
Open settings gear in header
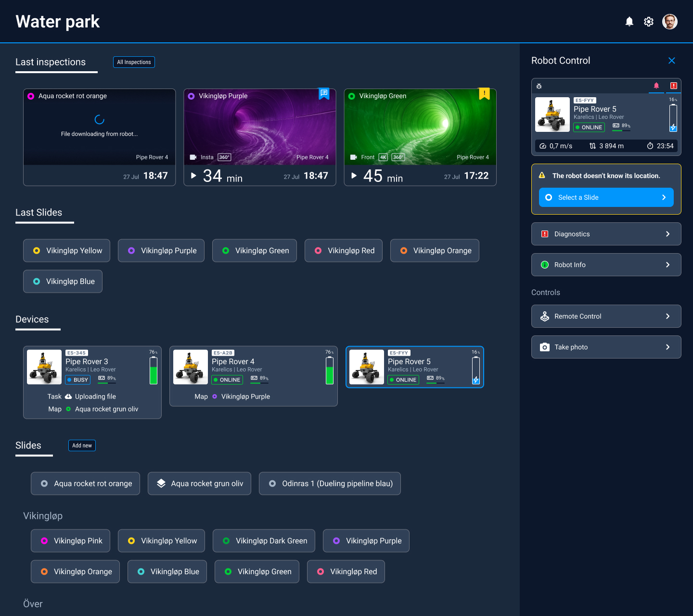(x=649, y=22)
